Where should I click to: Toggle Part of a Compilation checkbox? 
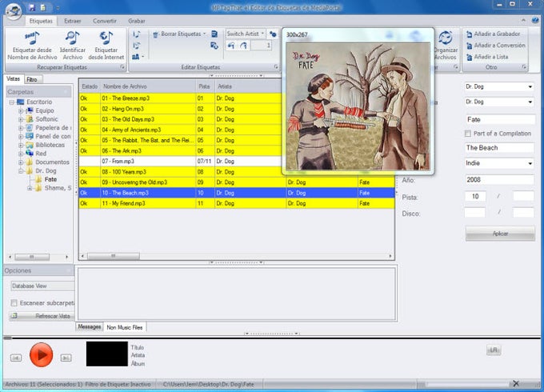[468, 134]
